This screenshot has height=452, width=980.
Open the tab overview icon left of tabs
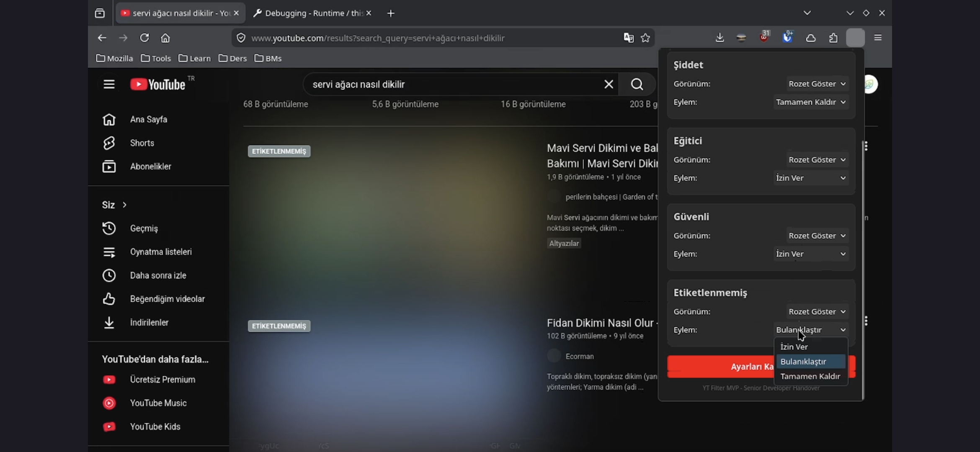pyautogui.click(x=100, y=13)
